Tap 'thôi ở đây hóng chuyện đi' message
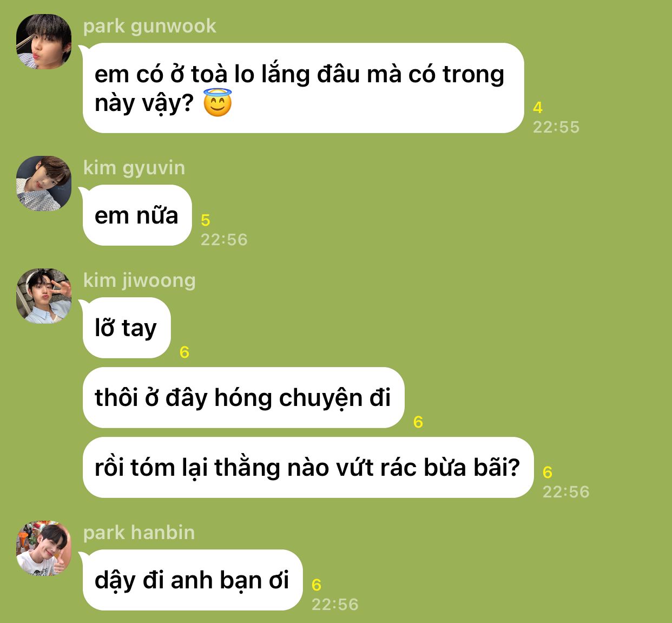672x623 pixels. pos(243,398)
